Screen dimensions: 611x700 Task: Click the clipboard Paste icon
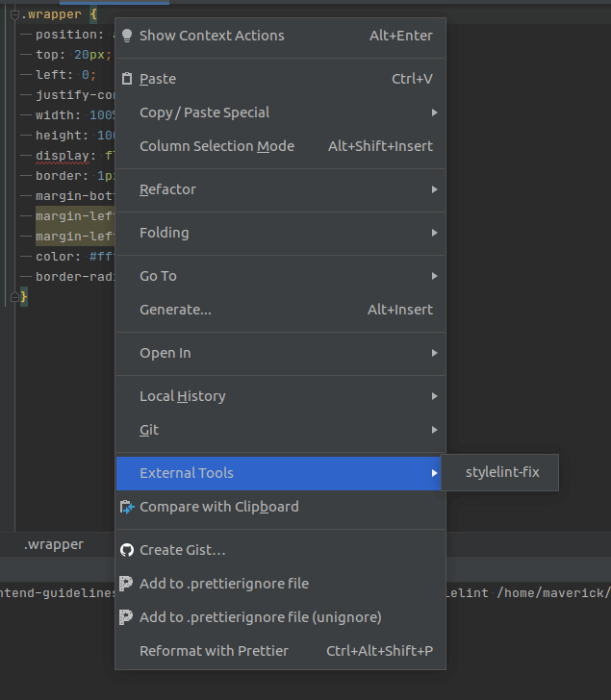pos(127,79)
